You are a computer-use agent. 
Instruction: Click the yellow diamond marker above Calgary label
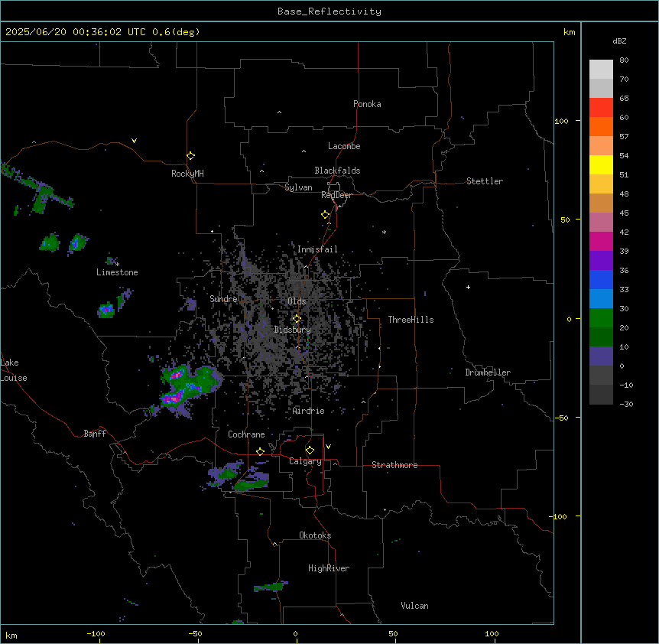tap(310, 450)
